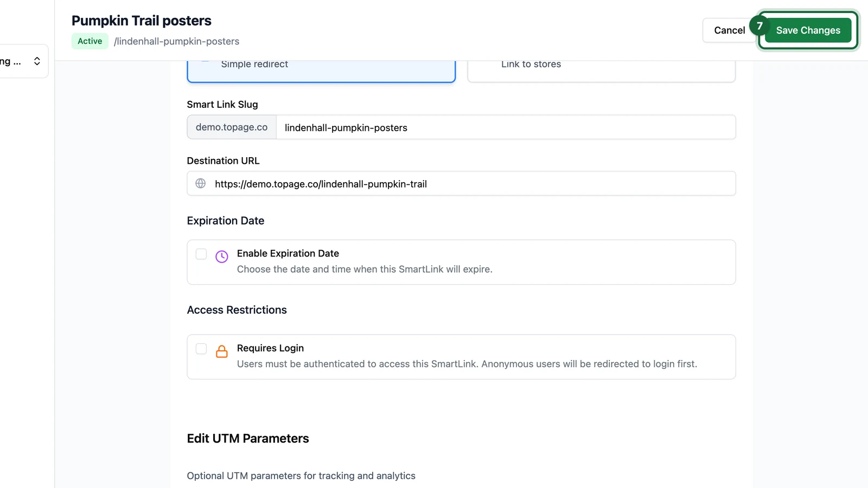Click the Pumpkin Trail posters title

[x=142, y=21]
